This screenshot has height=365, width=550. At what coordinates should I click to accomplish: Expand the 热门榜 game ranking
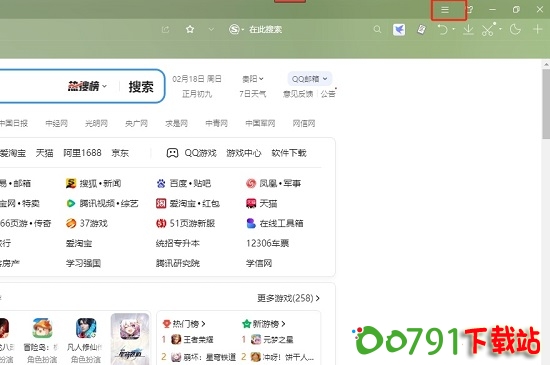coord(185,324)
